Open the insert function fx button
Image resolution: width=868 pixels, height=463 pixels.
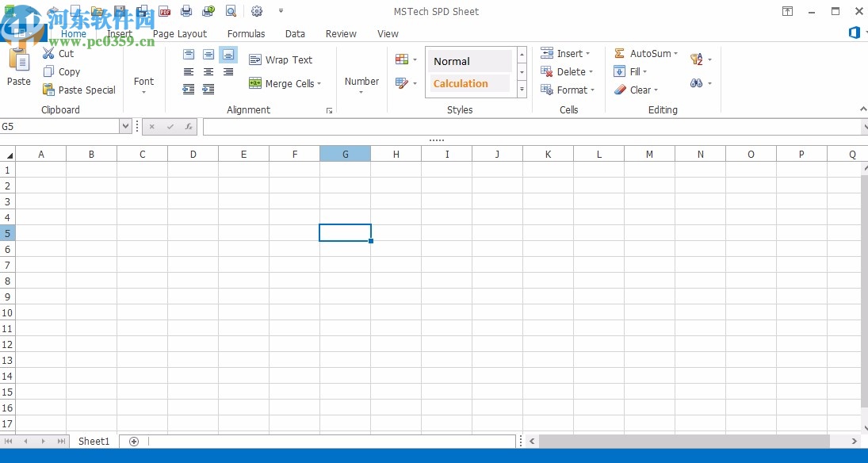pyautogui.click(x=188, y=127)
